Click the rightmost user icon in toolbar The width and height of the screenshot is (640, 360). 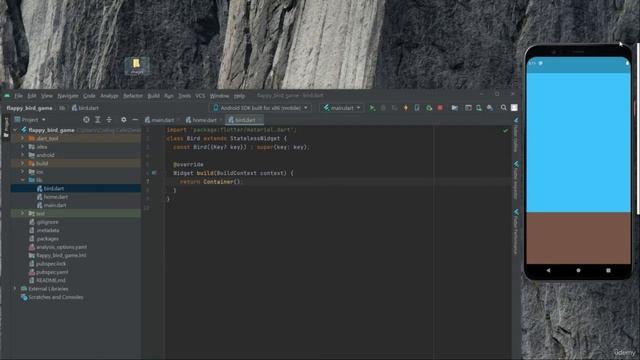coord(514,108)
